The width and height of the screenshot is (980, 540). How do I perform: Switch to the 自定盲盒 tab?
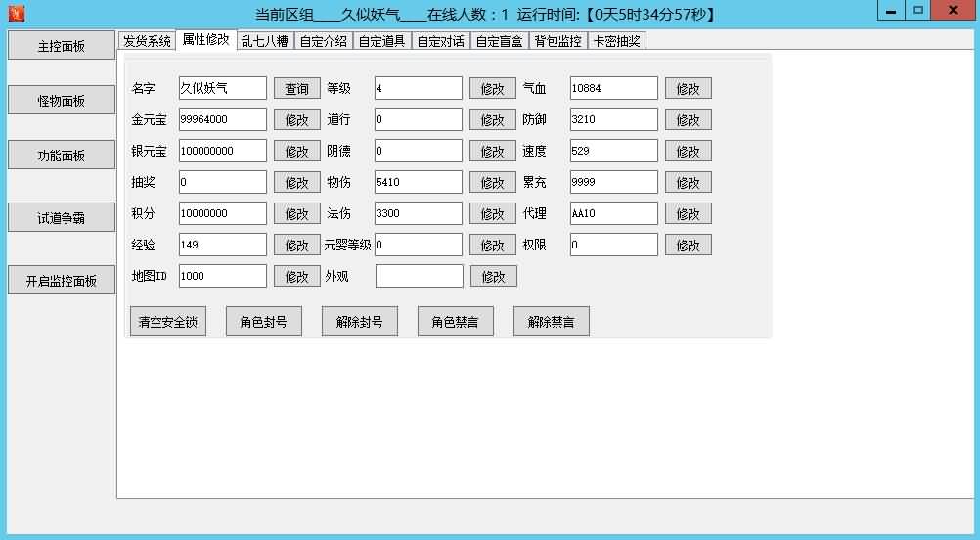click(x=500, y=41)
